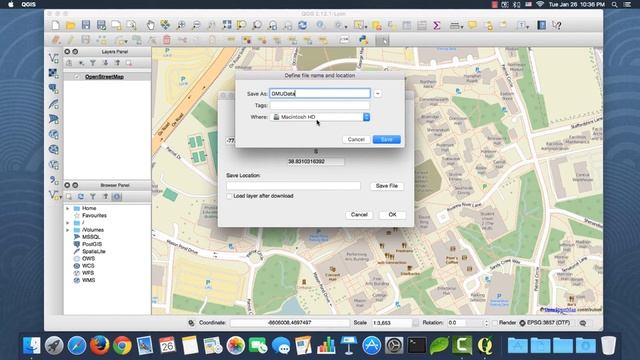Click the Layers Panel filter funnel icon
The width and height of the screenshot is (640, 360).
(x=93, y=63)
